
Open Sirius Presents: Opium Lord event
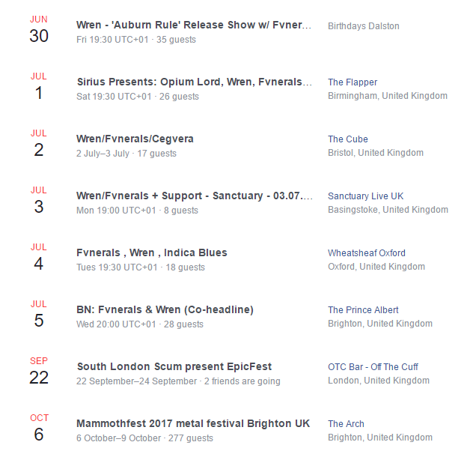[194, 82]
